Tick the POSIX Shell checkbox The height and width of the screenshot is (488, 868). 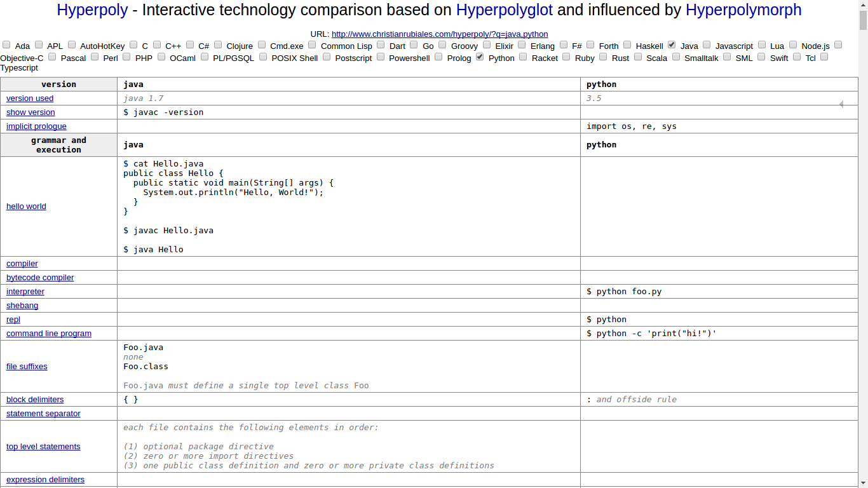263,57
